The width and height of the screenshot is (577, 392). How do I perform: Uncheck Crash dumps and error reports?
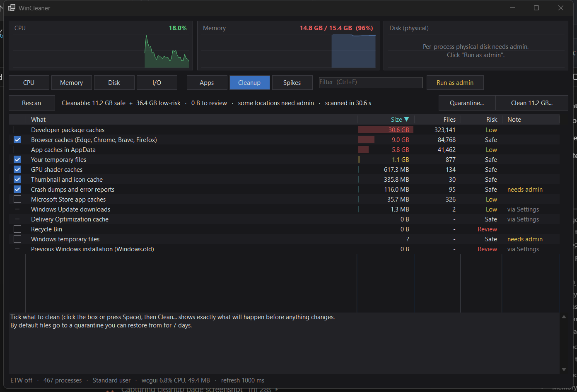pos(17,190)
